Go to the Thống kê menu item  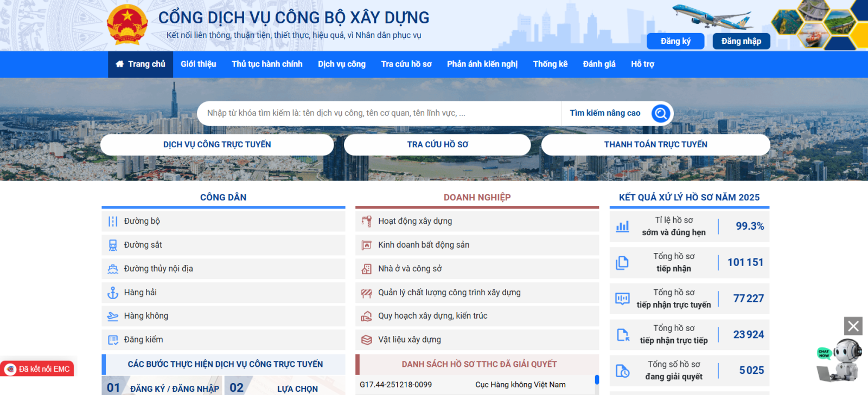(x=550, y=64)
